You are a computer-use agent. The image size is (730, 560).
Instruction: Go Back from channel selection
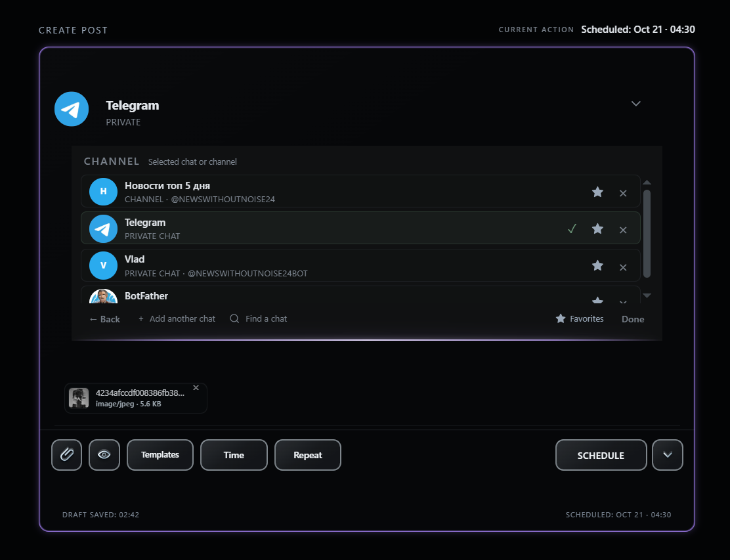click(105, 319)
